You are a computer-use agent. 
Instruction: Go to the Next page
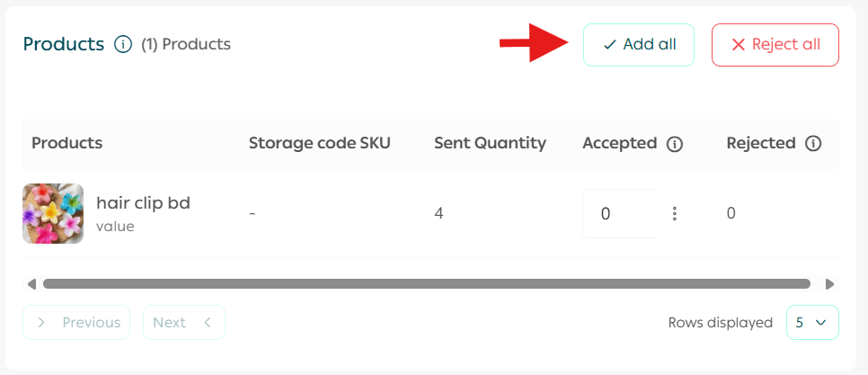point(183,322)
